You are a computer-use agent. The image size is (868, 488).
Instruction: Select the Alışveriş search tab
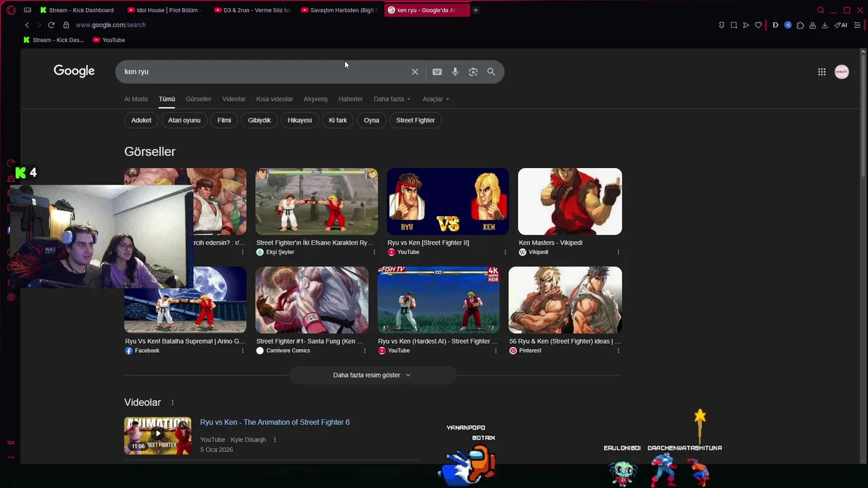click(315, 99)
